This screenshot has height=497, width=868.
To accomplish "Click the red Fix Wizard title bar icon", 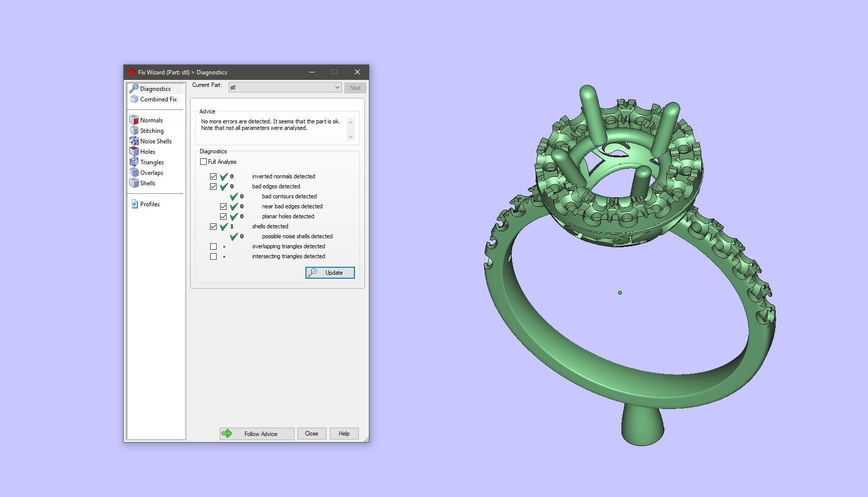I will pos(132,72).
